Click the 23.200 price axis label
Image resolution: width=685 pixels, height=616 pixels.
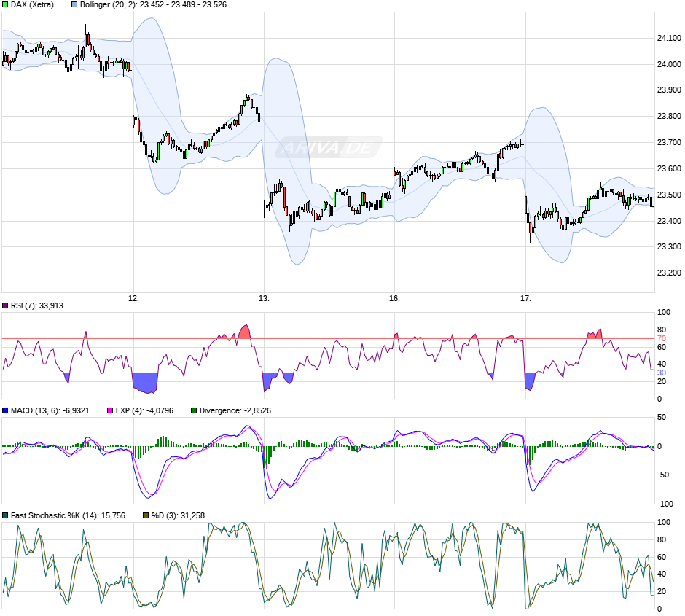click(x=669, y=273)
